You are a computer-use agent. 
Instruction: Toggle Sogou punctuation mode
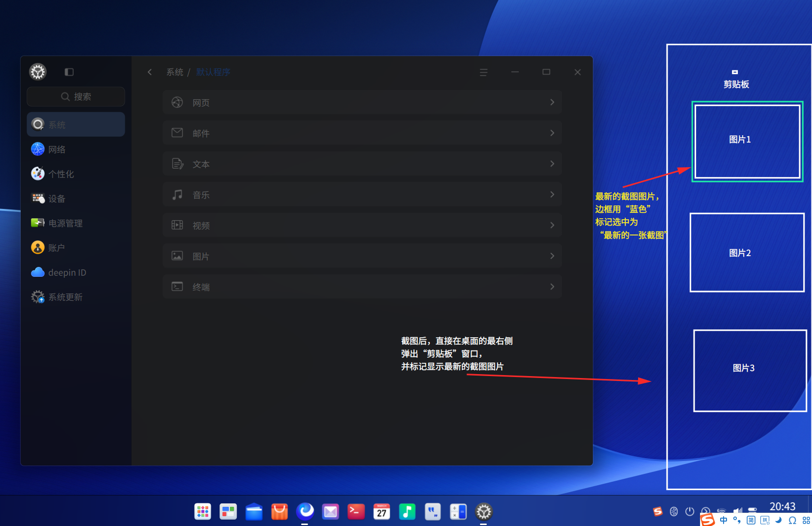tap(737, 520)
